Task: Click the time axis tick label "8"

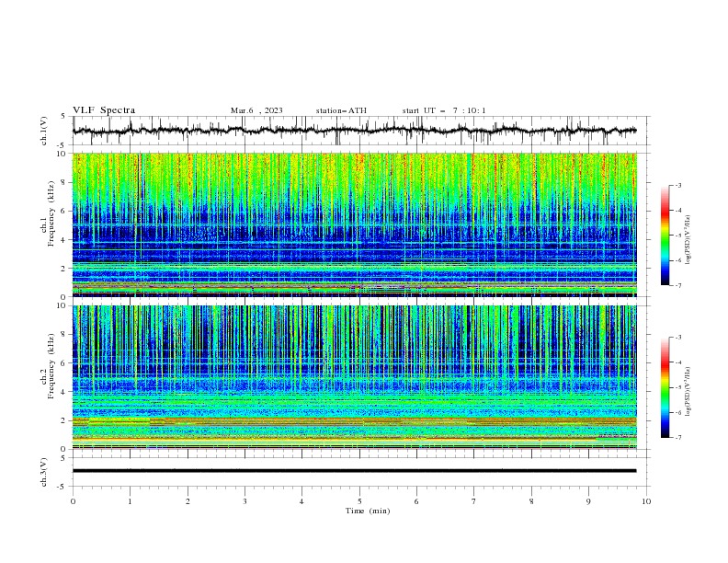Action: [x=531, y=501]
